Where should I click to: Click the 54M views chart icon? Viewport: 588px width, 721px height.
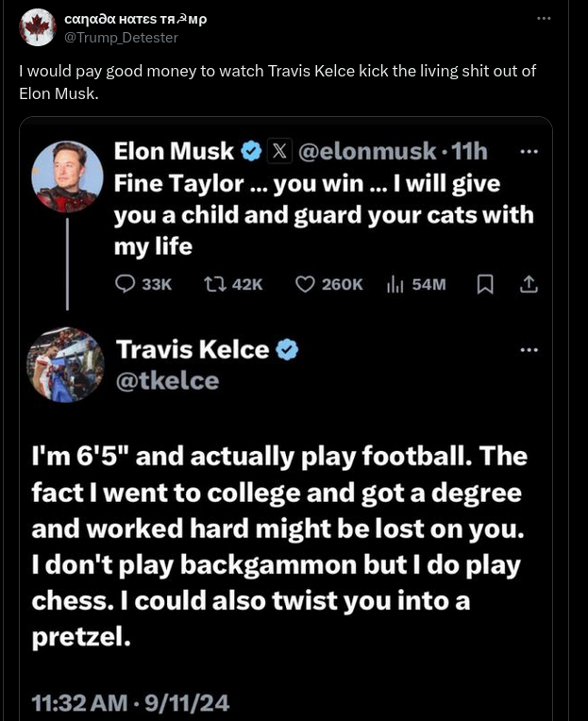(395, 284)
